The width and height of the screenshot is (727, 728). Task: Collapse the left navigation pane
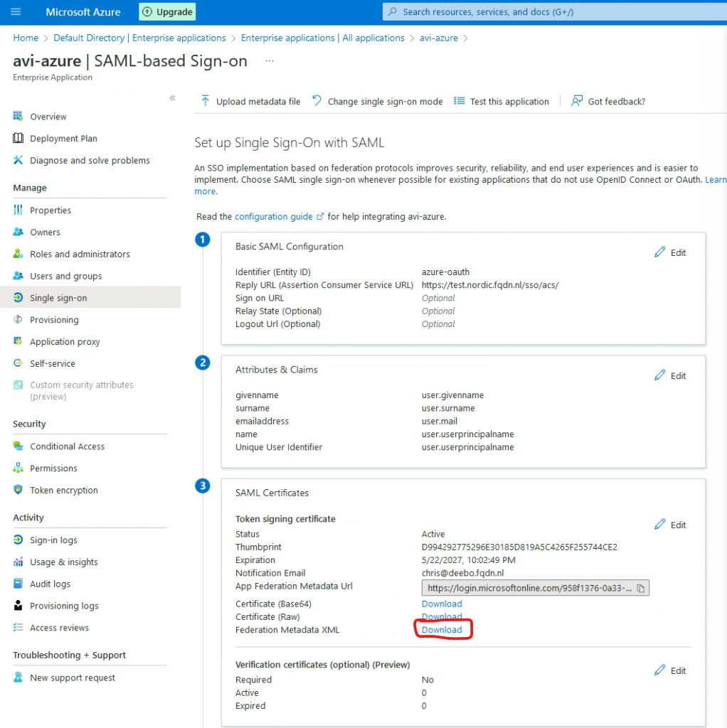(172, 97)
